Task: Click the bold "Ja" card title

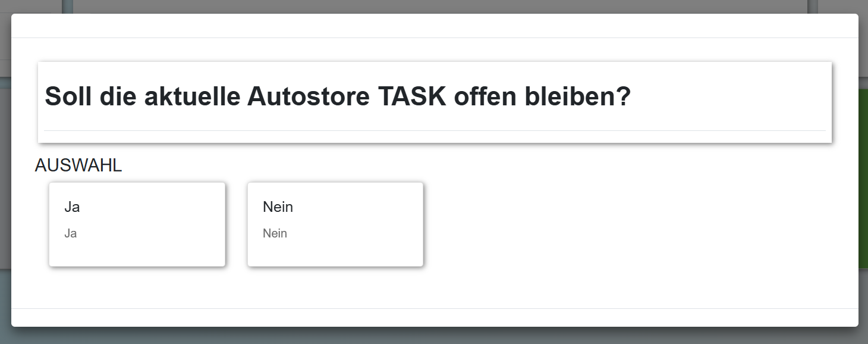Action: 72,207
